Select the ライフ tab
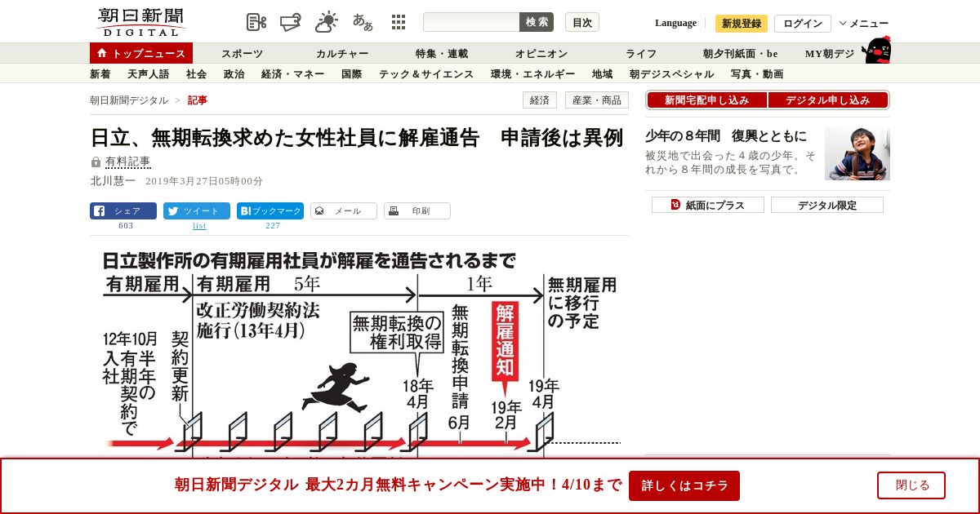The image size is (980, 514). tap(641, 54)
